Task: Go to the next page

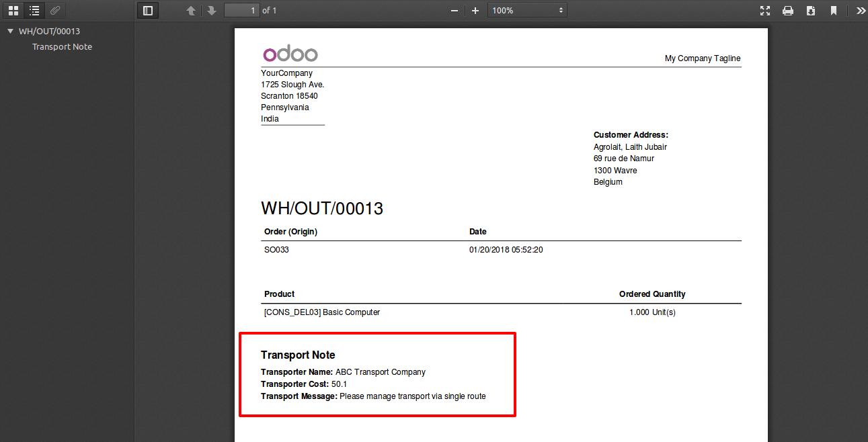Action: (x=211, y=10)
